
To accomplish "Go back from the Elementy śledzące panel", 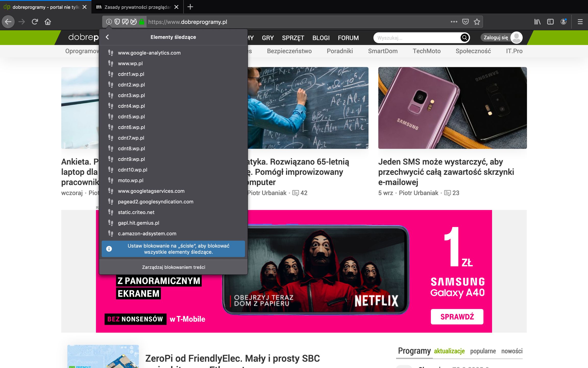I will point(107,37).
